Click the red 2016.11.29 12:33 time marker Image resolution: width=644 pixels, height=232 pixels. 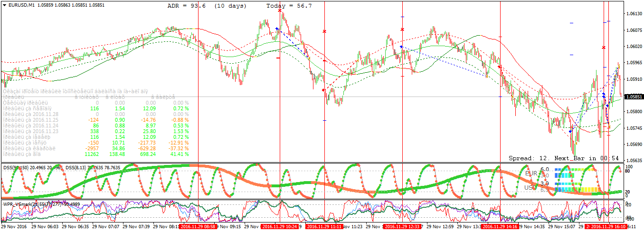[402, 227]
